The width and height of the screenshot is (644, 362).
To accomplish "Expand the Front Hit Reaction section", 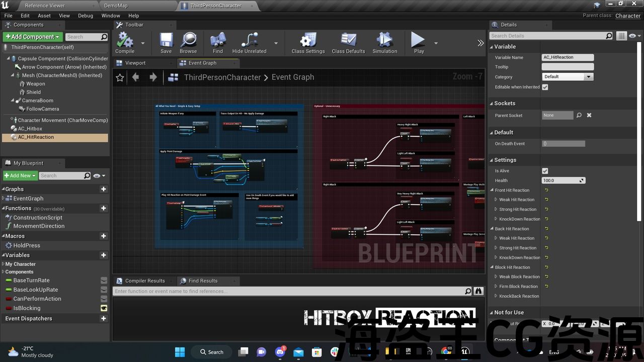I will pyautogui.click(x=492, y=191).
